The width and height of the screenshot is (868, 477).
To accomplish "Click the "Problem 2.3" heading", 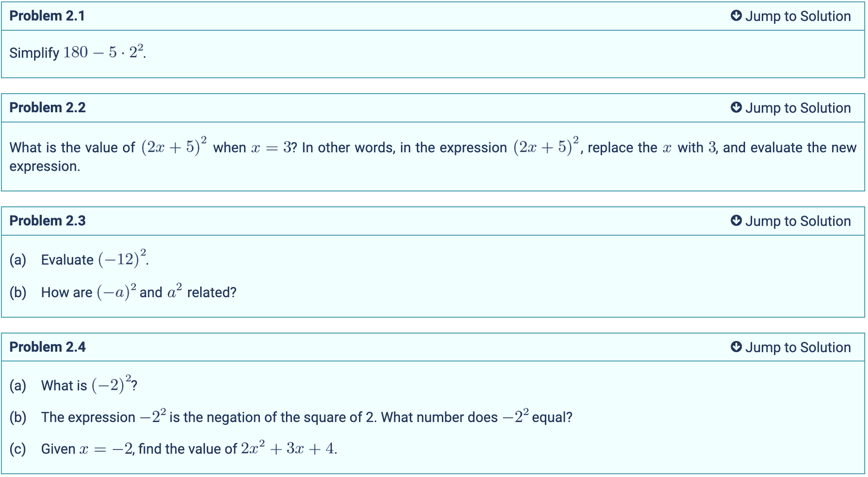I will point(47,221).
